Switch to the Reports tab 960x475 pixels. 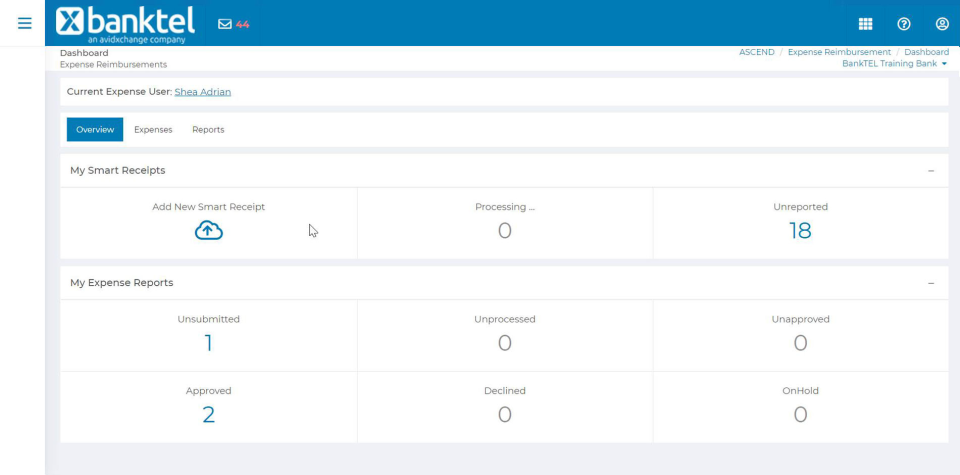coord(208,130)
